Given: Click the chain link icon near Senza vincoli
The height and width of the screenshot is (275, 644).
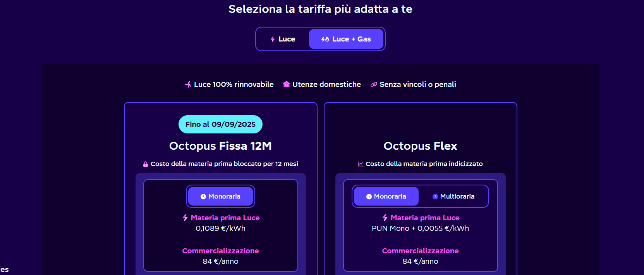Looking at the screenshot, I should (x=374, y=85).
